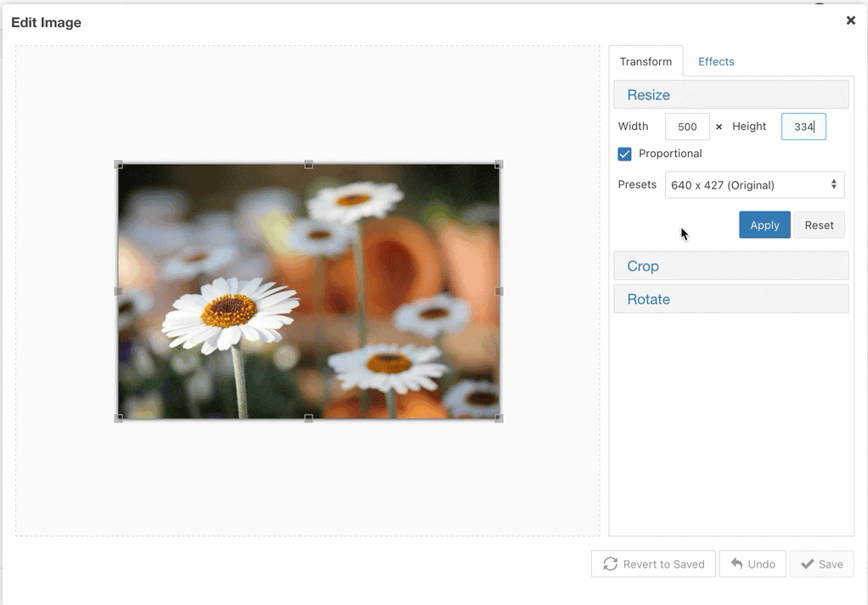Open the Presets dropdown menu

(754, 184)
